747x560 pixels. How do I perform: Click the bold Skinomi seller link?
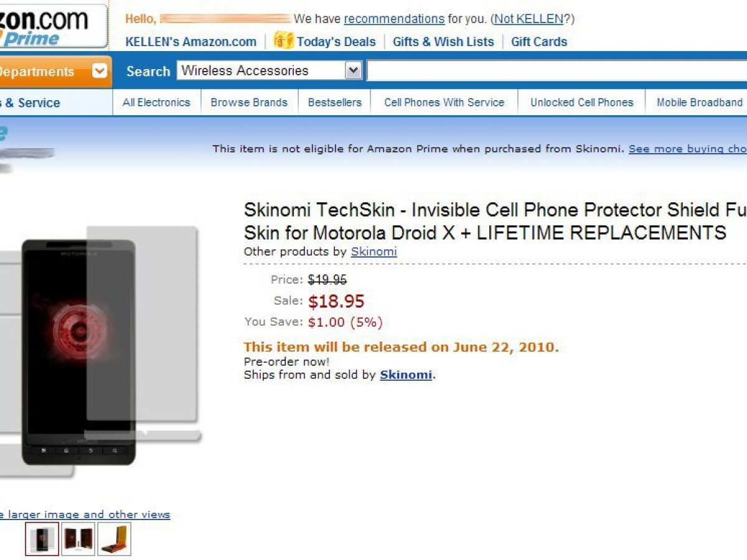coord(406,375)
